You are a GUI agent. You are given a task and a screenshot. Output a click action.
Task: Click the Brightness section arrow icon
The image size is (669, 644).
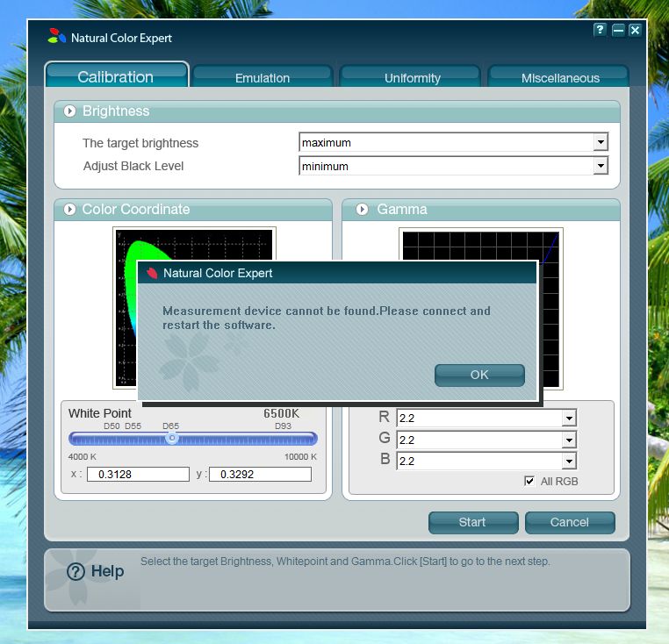[69, 111]
